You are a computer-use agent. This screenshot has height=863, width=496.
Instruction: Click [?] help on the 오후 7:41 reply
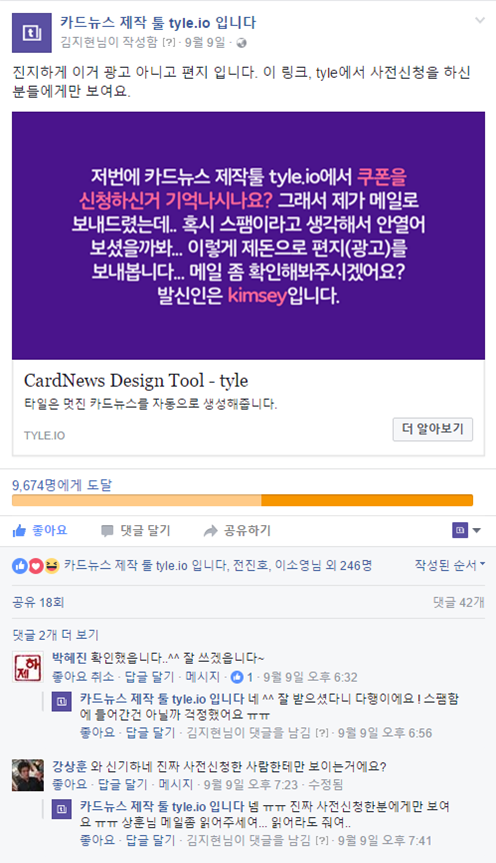pyautogui.click(x=322, y=840)
